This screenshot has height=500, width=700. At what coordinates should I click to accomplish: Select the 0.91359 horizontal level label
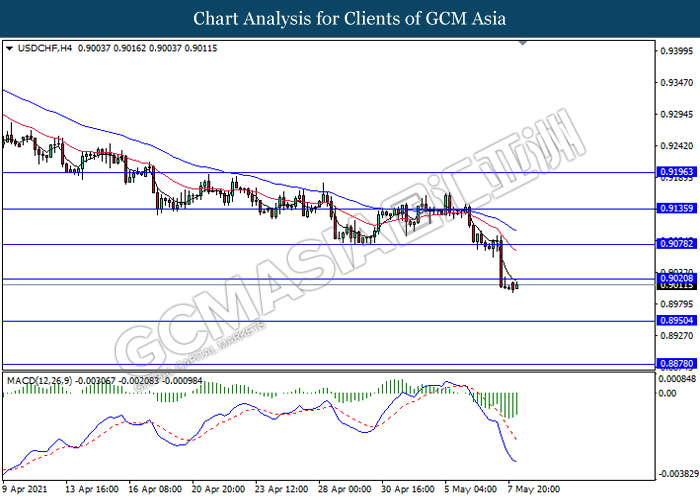point(677,208)
